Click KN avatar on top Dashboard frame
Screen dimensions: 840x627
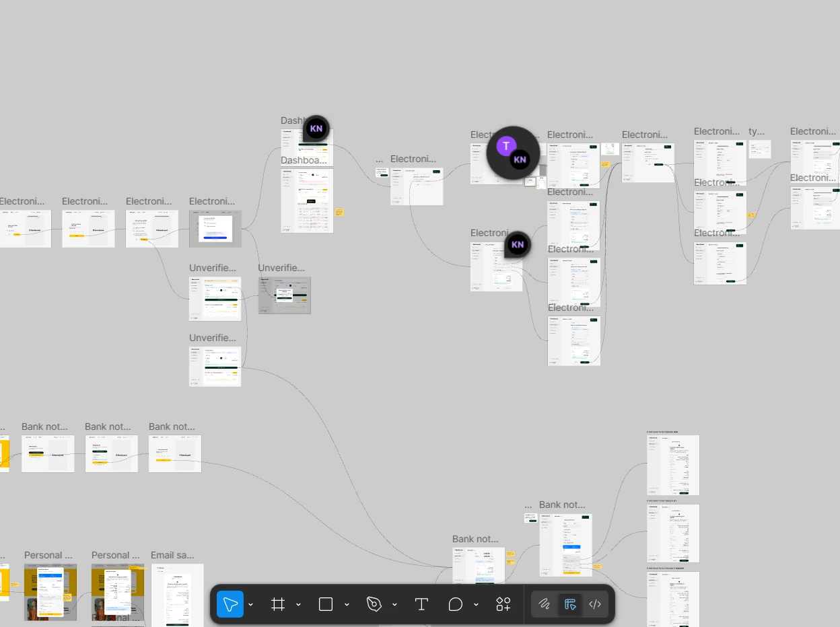[316, 128]
